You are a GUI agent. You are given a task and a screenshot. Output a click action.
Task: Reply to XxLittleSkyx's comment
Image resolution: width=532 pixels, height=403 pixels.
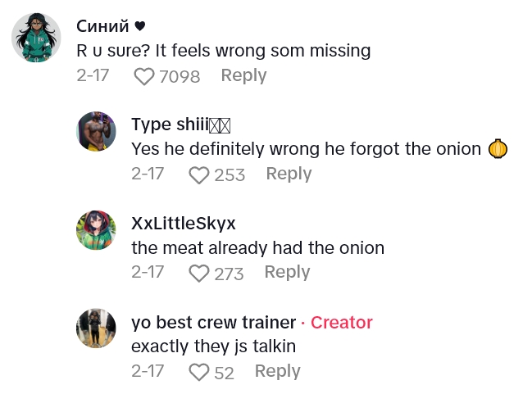click(287, 272)
